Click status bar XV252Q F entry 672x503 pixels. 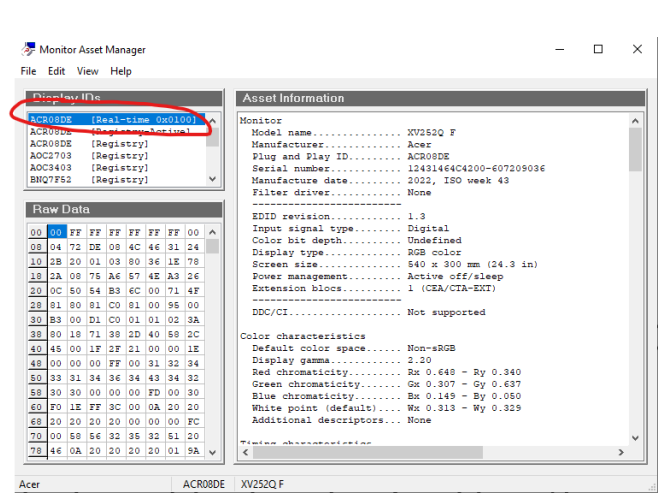[x=262, y=485]
